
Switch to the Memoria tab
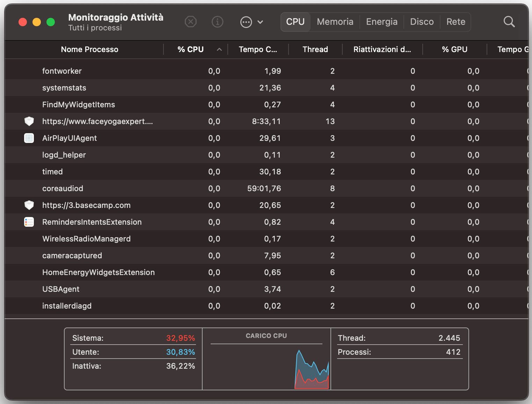pos(335,22)
